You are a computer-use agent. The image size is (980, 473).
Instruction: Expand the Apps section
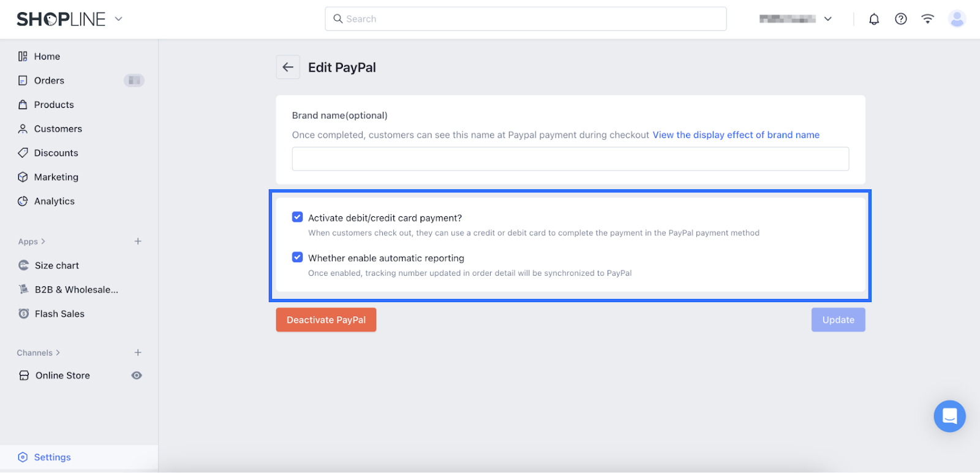point(32,241)
